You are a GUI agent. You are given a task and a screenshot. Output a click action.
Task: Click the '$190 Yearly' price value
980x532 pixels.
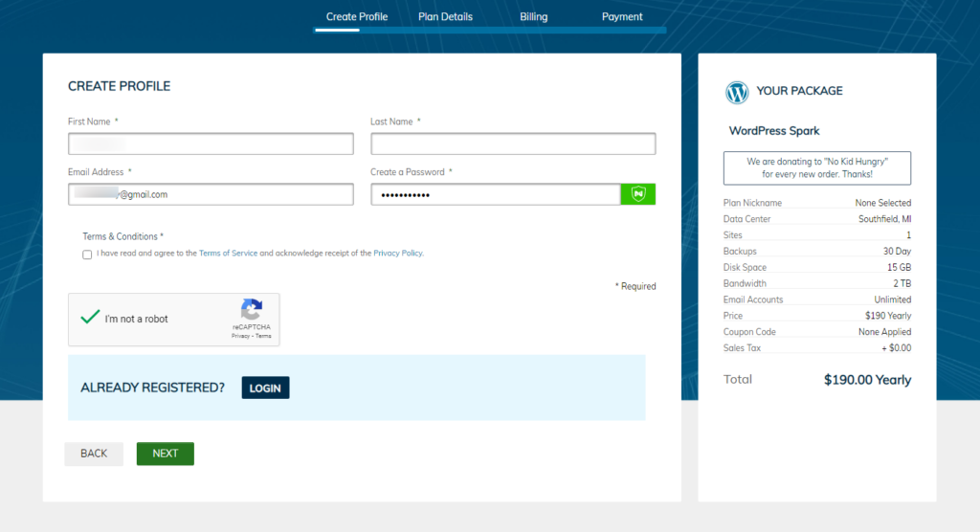[x=888, y=316]
